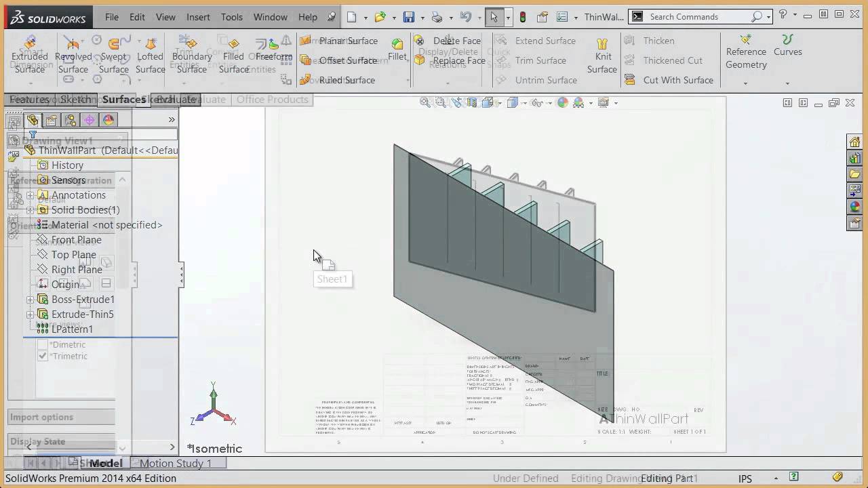Viewport: 868px width, 488px height.
Task: Select the Sensors tree item
Action: pyautogui.click(x=61, y=180)
